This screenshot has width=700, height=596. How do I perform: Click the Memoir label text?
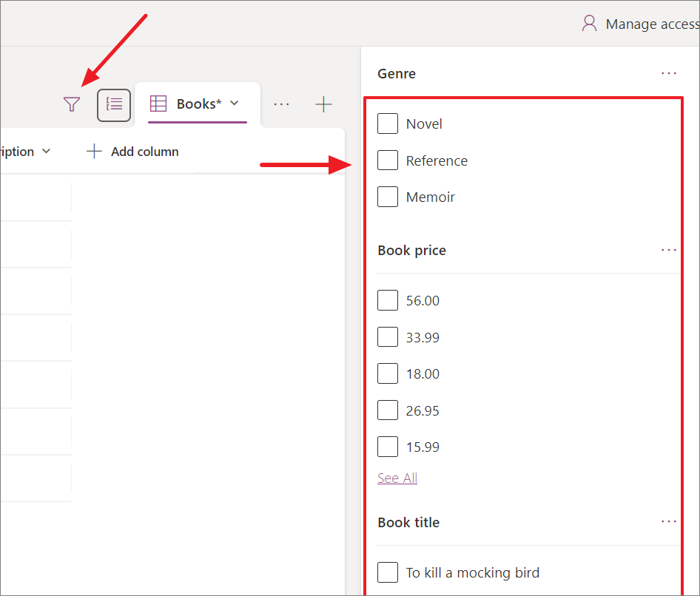click(x=431, y=197)
